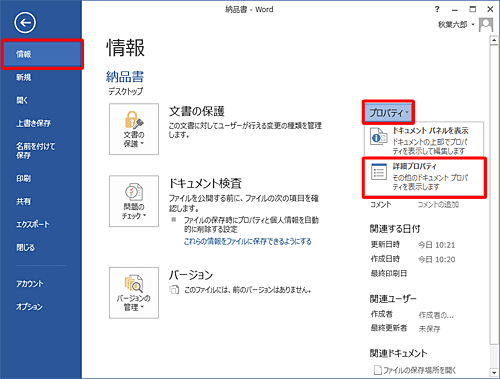Viewport: 500px width, 379px height.
Task: Click the ファイルの保存場所を開く link
Action: (420, 370)
